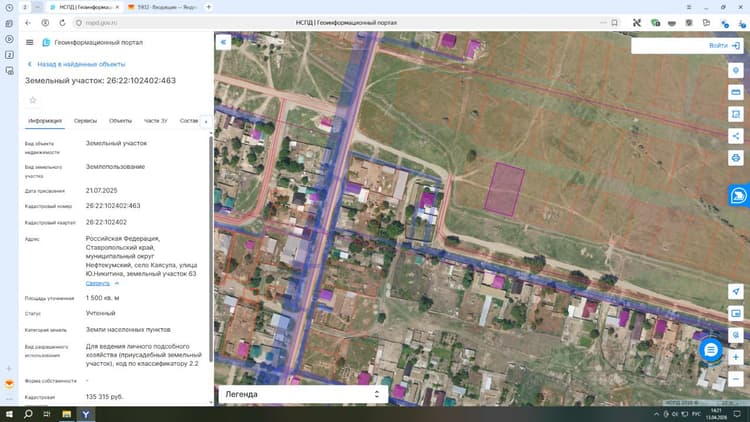Image resolution: width=750 pixels, height=422 pixels.
Task: Click the my location arrow icon
Action: click(x=736, y=291)
